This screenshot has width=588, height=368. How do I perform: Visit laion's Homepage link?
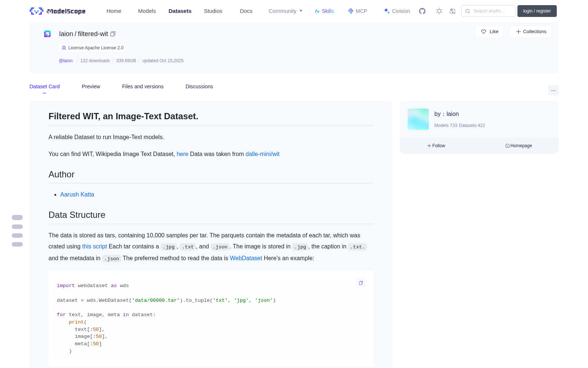click(x=519, y=146)
